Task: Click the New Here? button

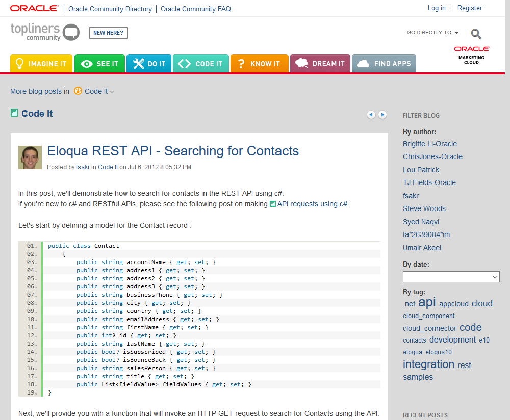Action: point(108,33)
